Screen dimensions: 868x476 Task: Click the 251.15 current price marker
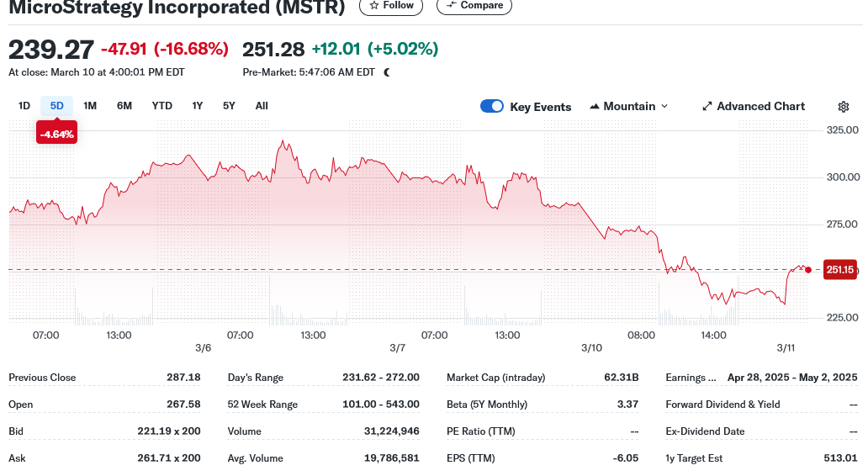(839, 270)
